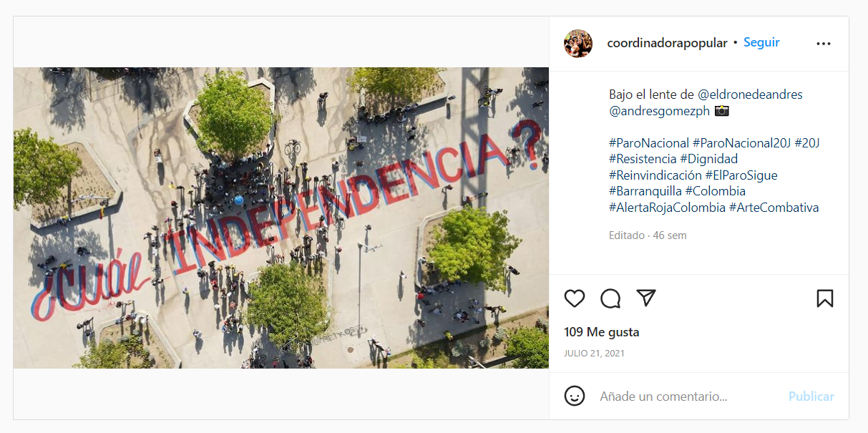Image resolution: width=868 pixels, height=433 pixels.
Task: Open the #AlertaRojaColombia hashtag
Action: (x=667, y=208)
